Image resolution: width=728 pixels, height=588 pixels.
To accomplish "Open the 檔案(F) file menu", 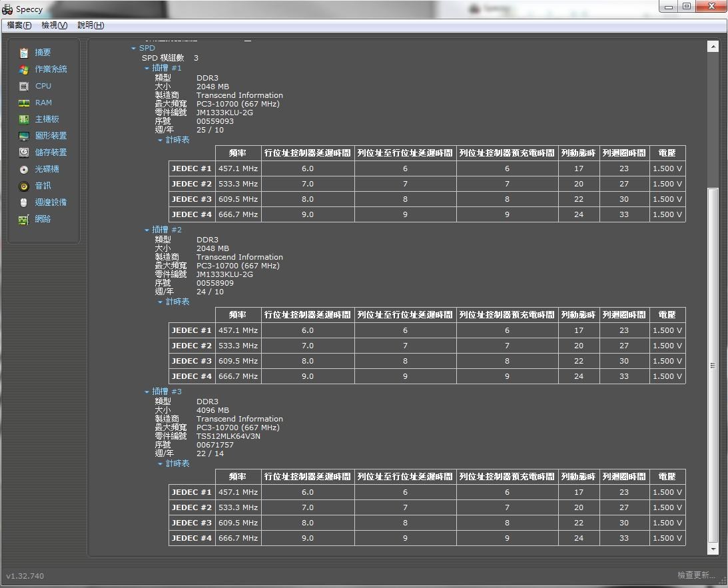I will pos(19,25).
